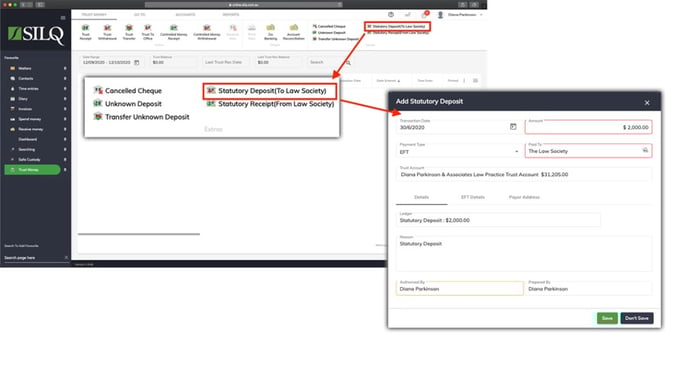Click the Do Banking ribbon icon

pyautogui.click(x=270, y=32)
